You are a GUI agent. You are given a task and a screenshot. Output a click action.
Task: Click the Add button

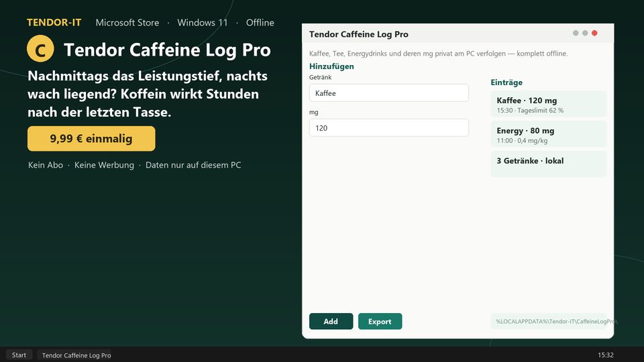(331, 321)
